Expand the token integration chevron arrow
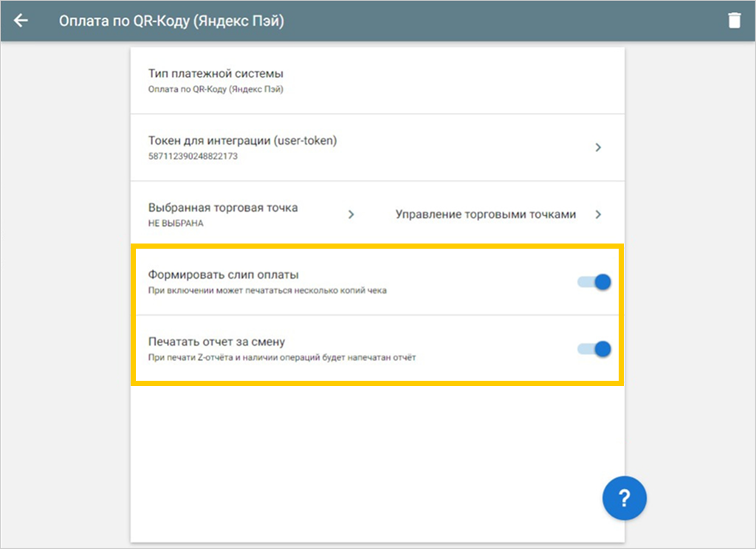The height and width of the screenshot is (549, 756). click(x=598, y=148)
